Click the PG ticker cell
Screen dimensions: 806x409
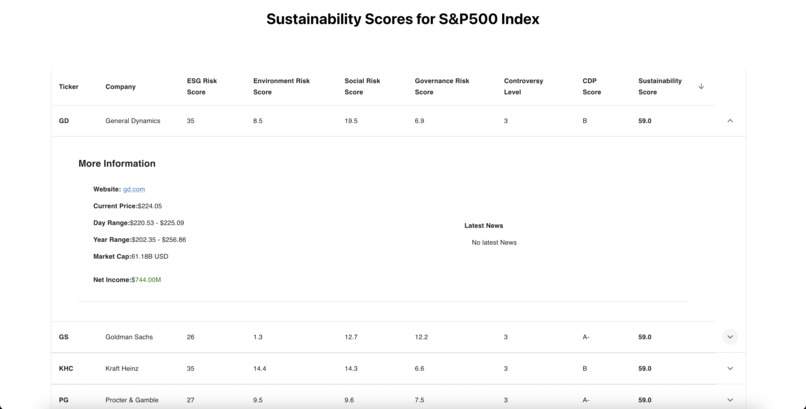click(x=64, y=400)
